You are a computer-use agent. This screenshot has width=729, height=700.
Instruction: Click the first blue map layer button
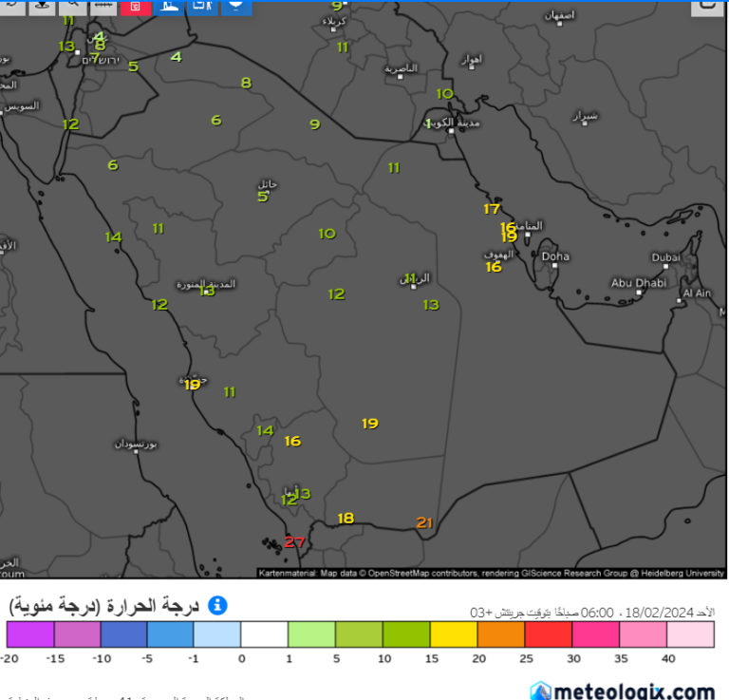point(168,7)
